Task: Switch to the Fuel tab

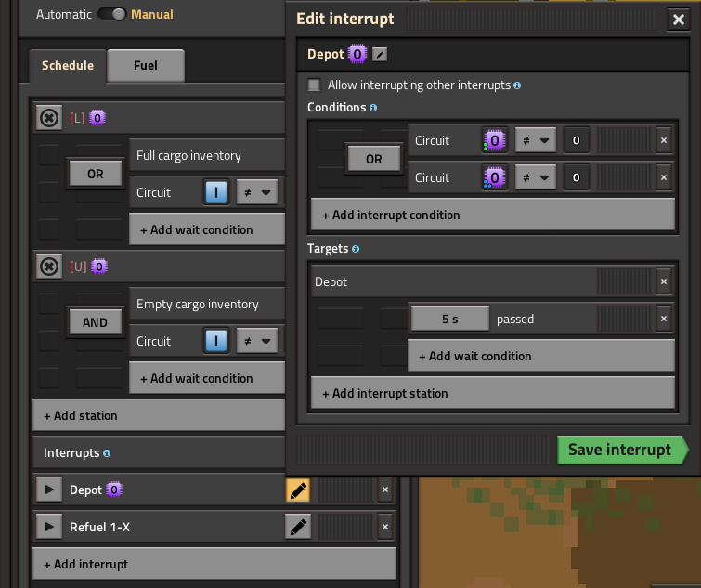Action: (146, 66)
